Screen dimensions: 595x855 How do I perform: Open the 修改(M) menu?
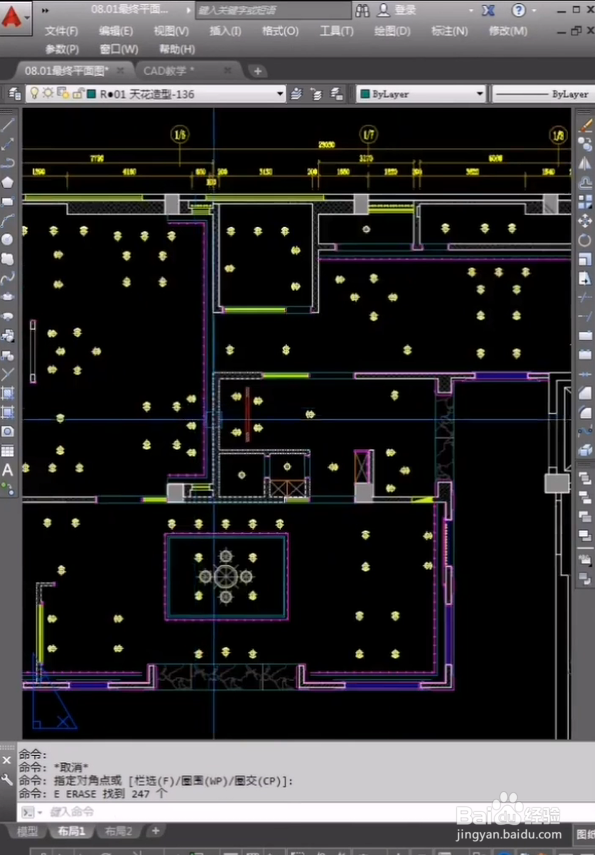coord(508,31)
